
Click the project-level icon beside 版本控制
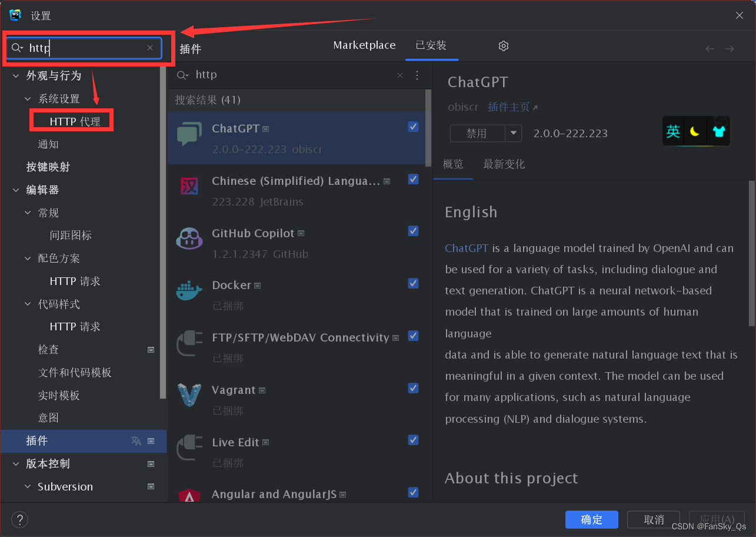click(x=151, y=464)
